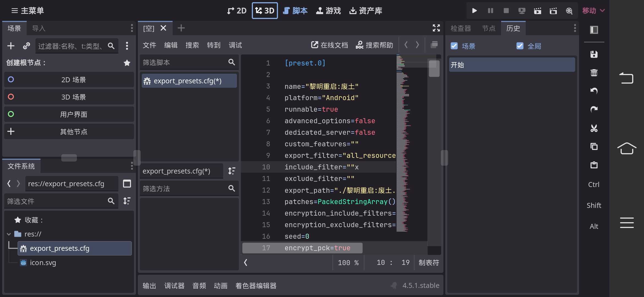This screenshot has width=644, height=297.
Task: Click the favorite star next to 创建根节点
Action: [127, 63]
